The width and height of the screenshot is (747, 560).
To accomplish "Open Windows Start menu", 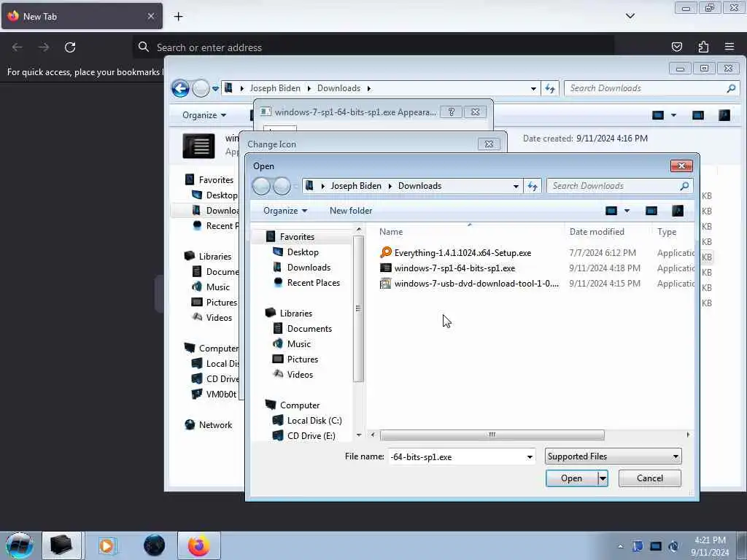I will [20, 545].
